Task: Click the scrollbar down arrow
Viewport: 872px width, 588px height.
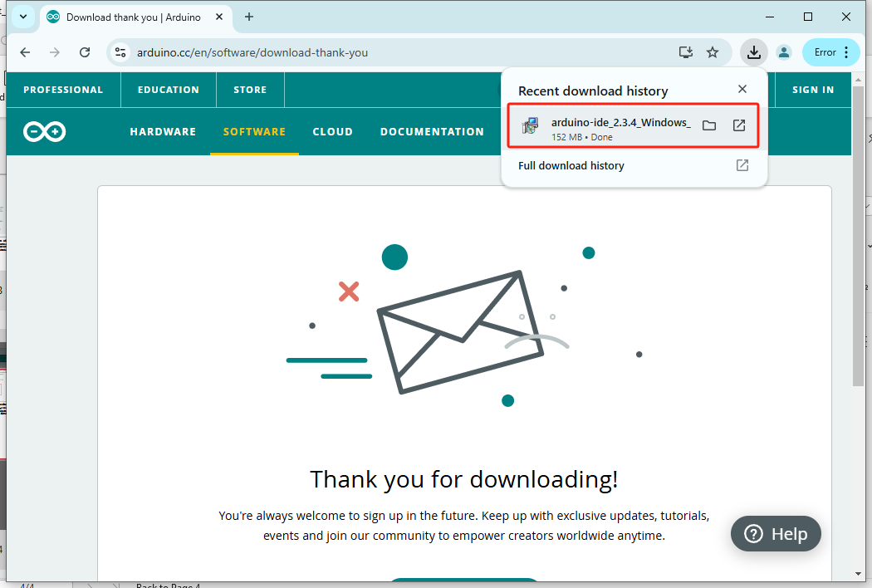Action: [858, 574]
